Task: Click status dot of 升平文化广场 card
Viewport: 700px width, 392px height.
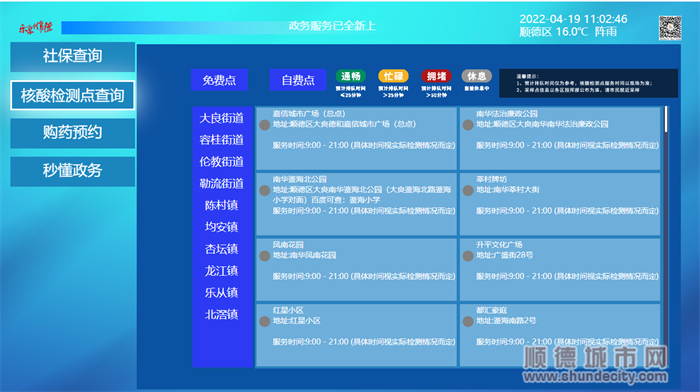Action: pos(468,256)
